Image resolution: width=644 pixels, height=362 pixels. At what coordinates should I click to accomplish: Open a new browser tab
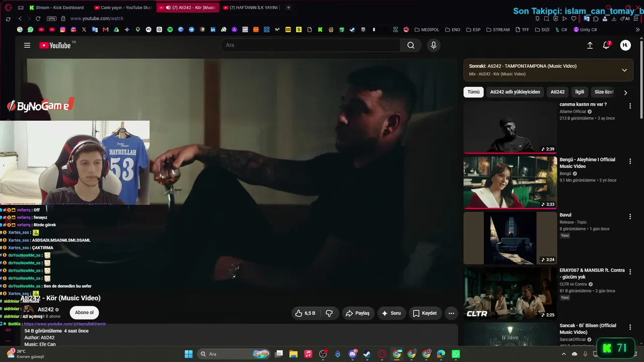coord(288,8)
